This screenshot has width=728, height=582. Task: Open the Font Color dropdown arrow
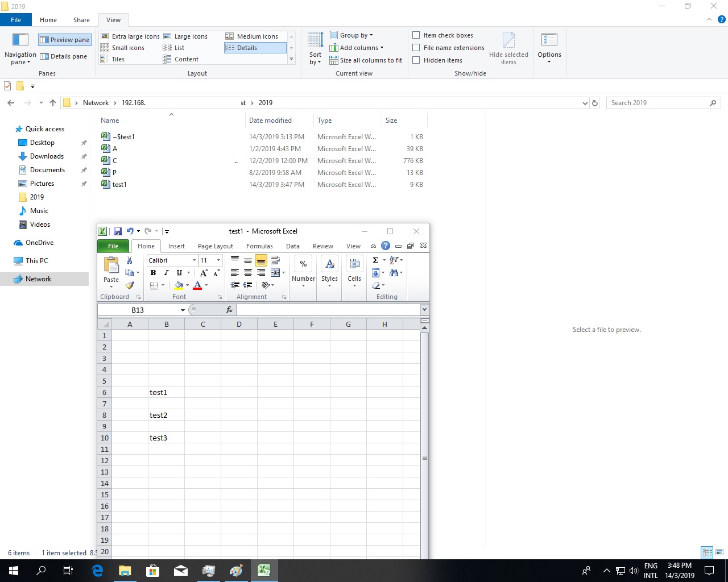pos(206,285)
